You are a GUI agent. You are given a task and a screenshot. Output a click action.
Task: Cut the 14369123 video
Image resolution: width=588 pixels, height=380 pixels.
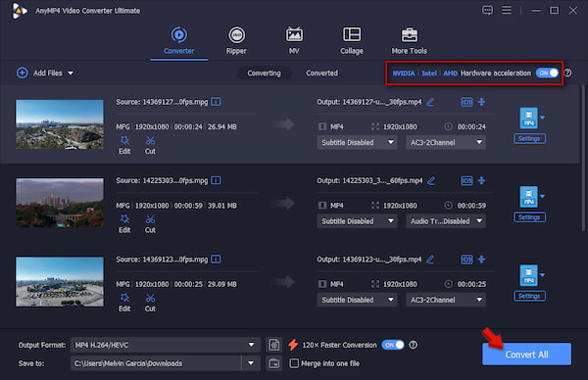tap(150, 303)
